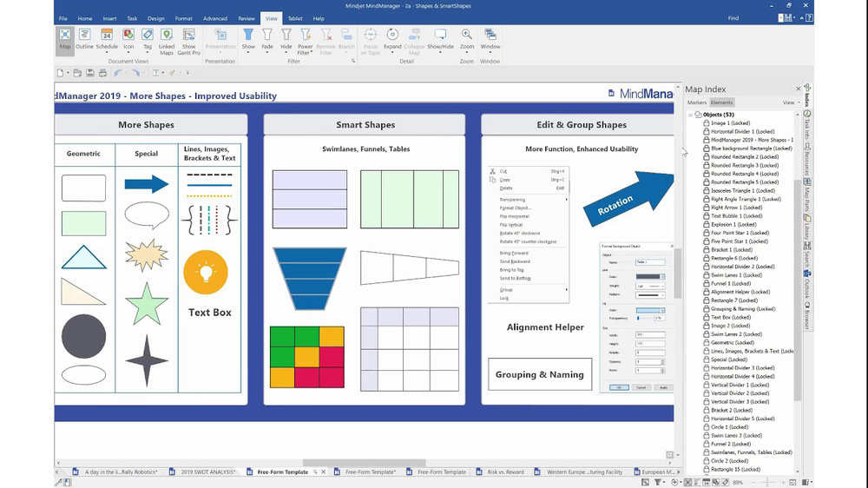The image size is (868, 488).
Task: Click the Save icon in quick toolbar
Action: pos(90,73)
